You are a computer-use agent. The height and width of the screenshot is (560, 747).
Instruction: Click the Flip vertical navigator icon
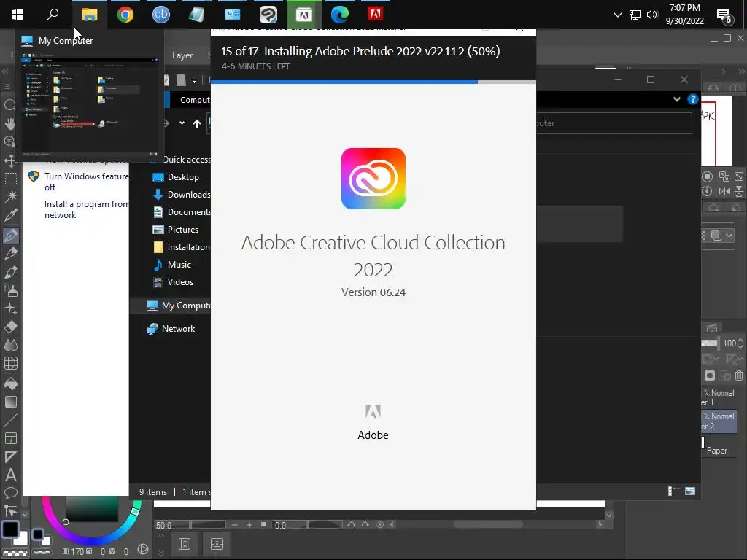tap(739, 191)
